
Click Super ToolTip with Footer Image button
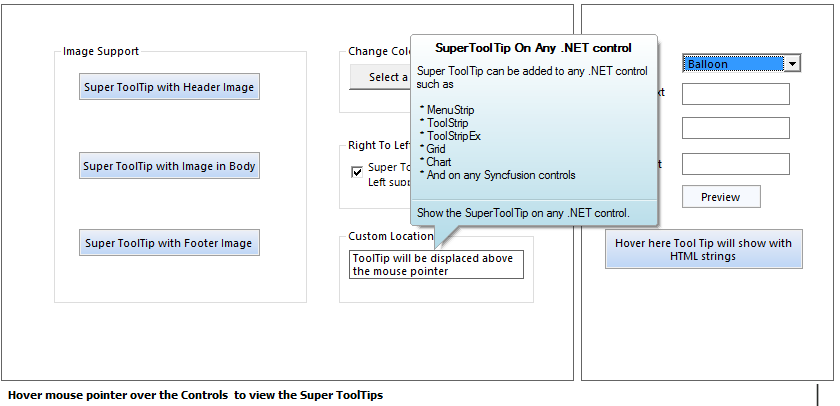(x=169, y=243)
